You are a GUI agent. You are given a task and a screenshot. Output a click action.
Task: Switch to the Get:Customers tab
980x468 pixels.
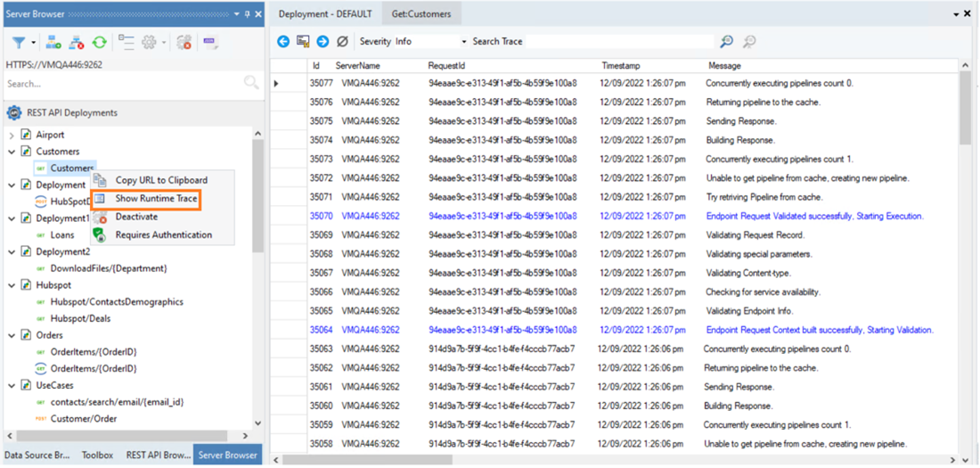421,14
